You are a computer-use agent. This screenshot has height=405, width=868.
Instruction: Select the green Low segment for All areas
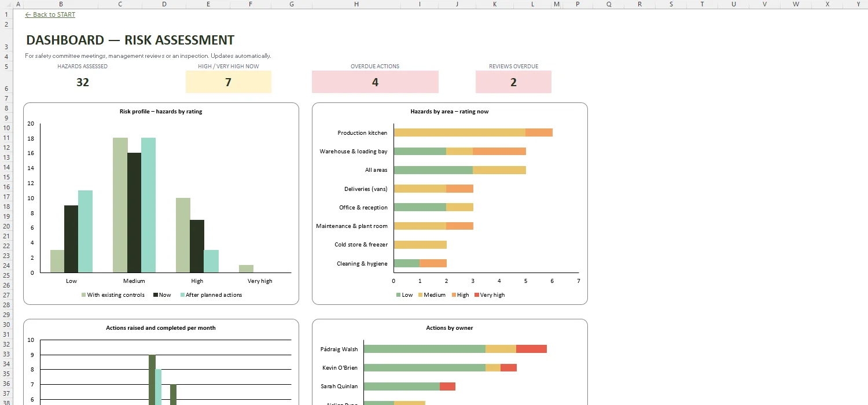(x=433, y=170)
